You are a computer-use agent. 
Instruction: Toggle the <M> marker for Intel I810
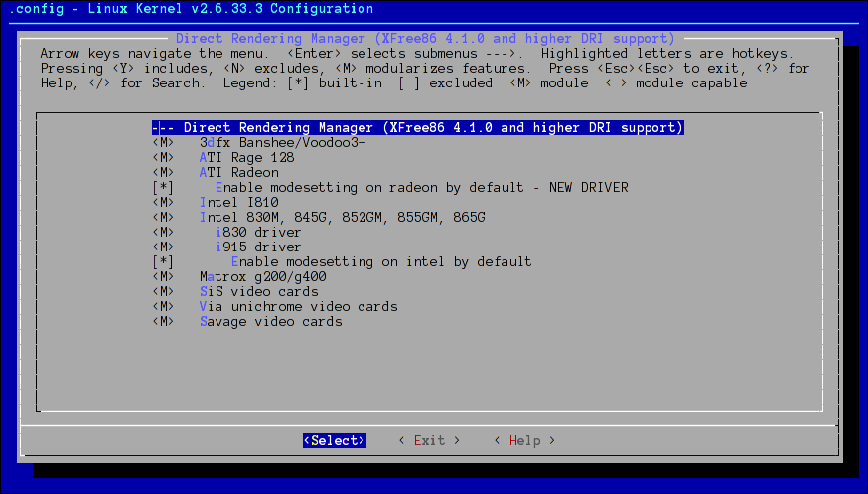pyautogui.click(x=163, y=203)
